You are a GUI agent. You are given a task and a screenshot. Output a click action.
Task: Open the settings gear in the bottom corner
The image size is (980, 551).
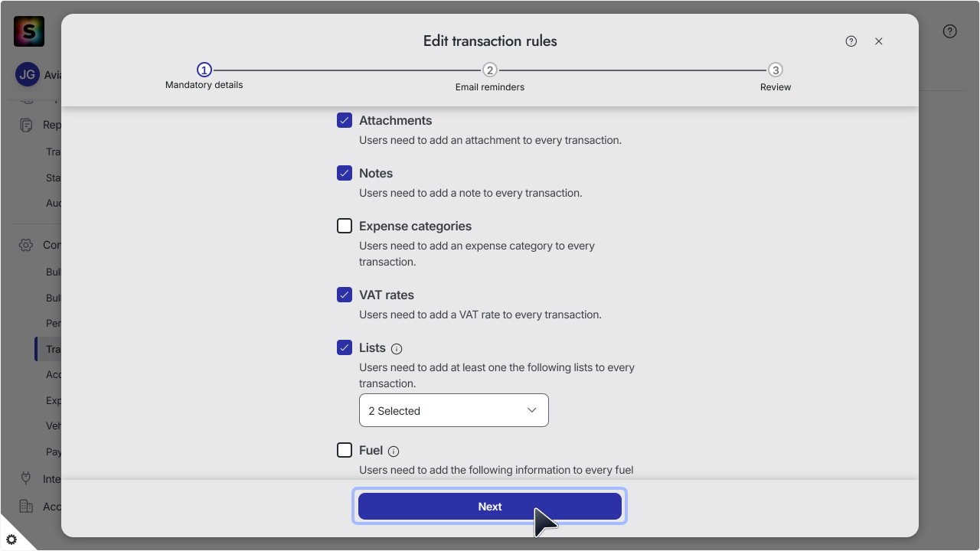(11, 540)
